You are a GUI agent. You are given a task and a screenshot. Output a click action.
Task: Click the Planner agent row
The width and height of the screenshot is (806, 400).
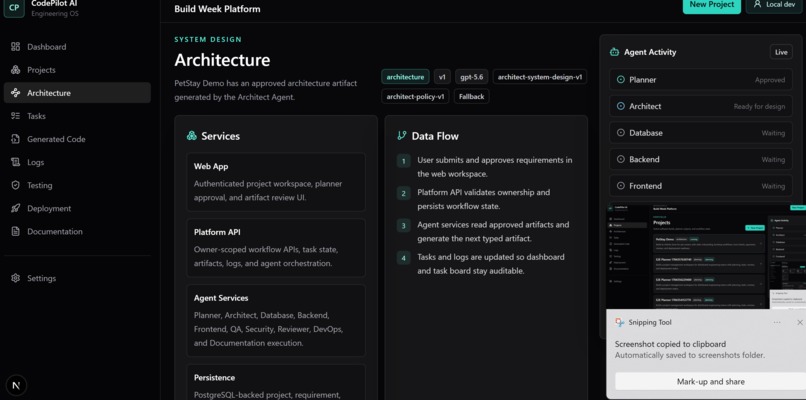pyautogui.click(x=701, y=80)
